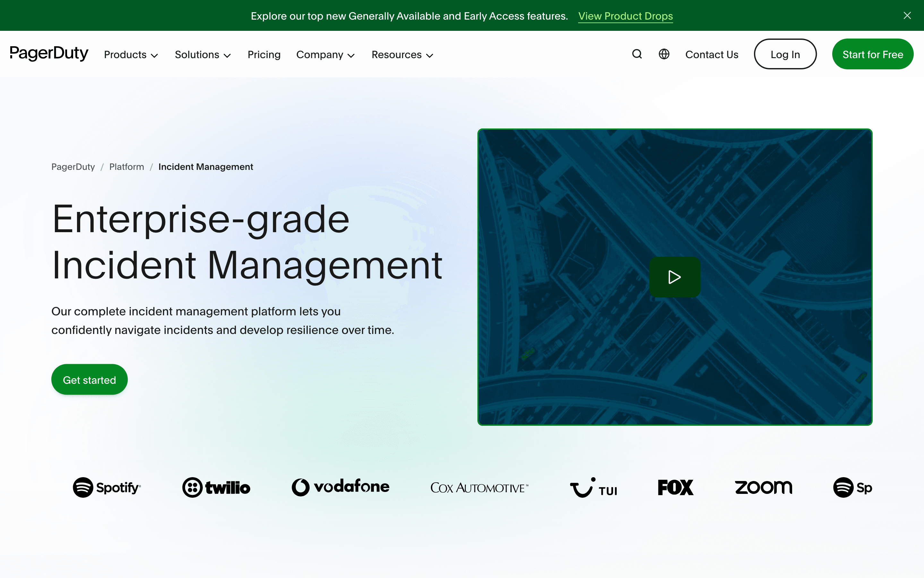Click the Twilio logo
The image size is (924, 578).
[x=216, y=487]
